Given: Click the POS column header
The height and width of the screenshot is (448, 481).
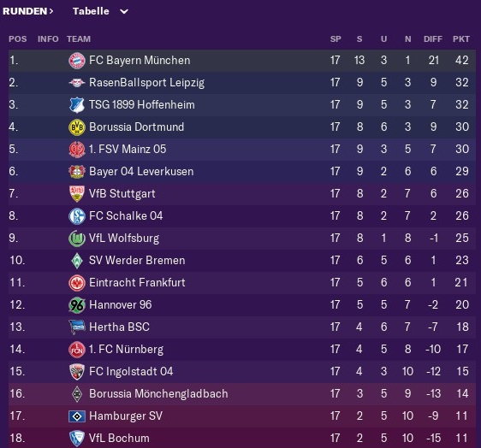Looking at the screenshot, I should pyautogui.click(x=17, y=39).
